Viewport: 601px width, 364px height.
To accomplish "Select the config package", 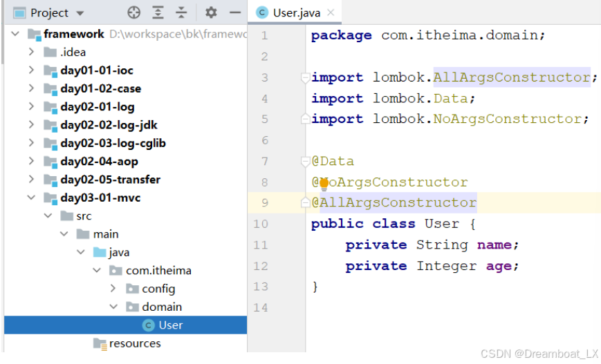I will coord(158,289).
